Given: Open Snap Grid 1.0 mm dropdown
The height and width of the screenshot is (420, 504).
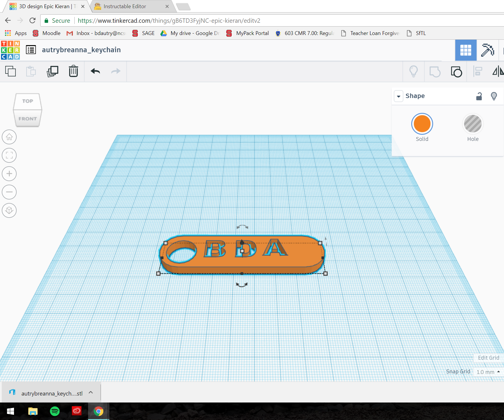Looking at the screenshot, I should pos(488,372).
